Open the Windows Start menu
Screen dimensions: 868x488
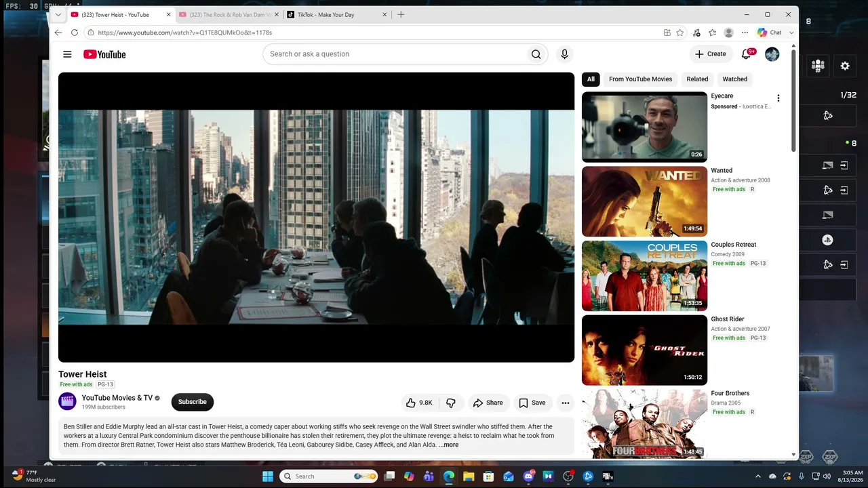(x=267, y=476)
